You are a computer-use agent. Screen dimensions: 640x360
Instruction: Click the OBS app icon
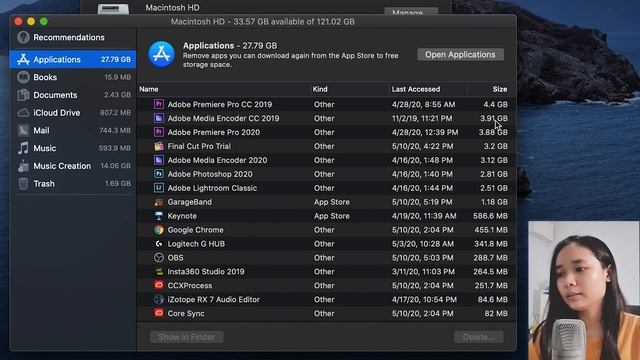point(159,258)
